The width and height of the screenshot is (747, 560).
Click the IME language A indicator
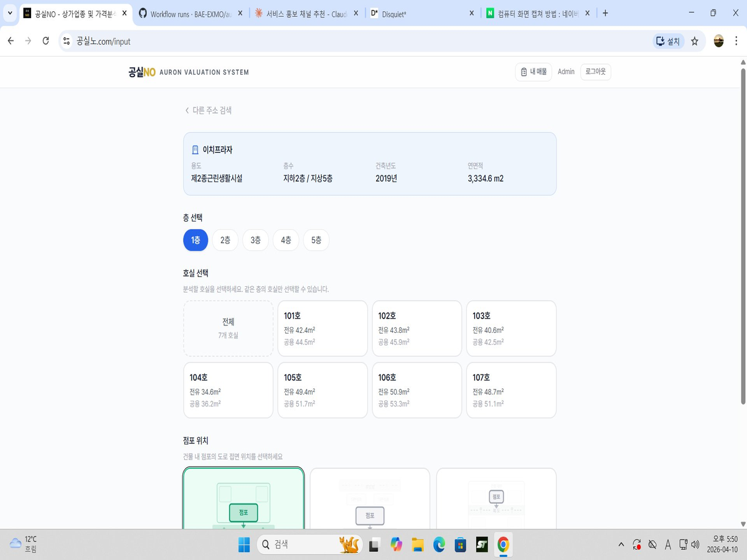pyautogui.click(x=668, y=545)
